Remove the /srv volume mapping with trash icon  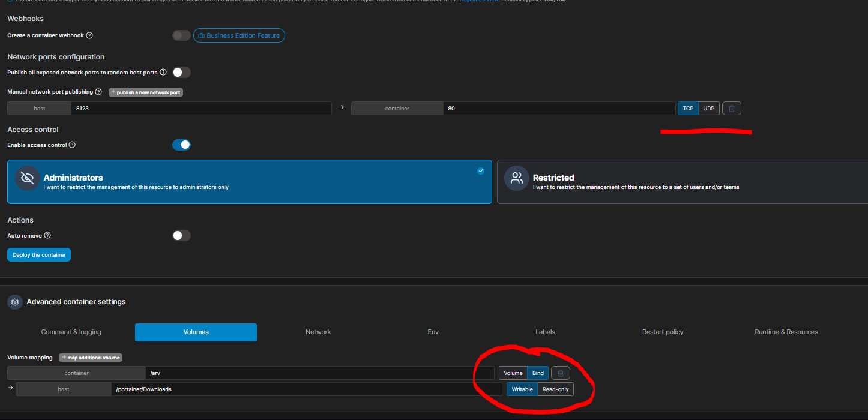561,373
